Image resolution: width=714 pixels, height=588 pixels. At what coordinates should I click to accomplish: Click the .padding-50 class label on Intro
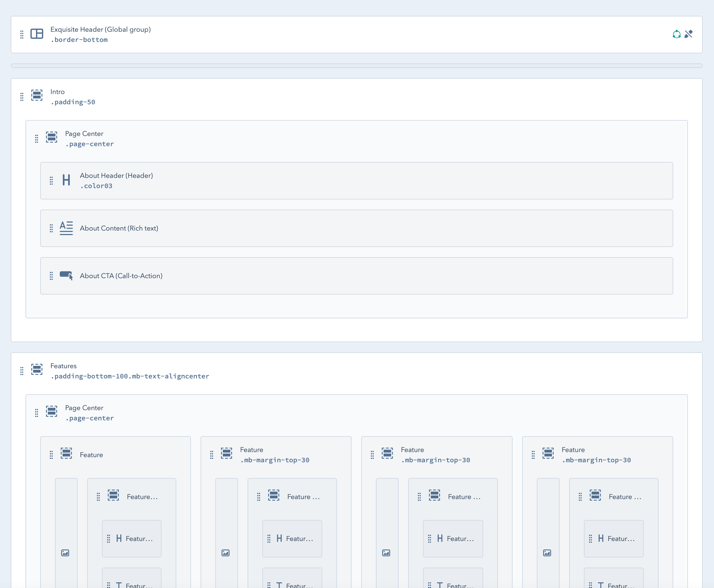[x=73, y=102]
